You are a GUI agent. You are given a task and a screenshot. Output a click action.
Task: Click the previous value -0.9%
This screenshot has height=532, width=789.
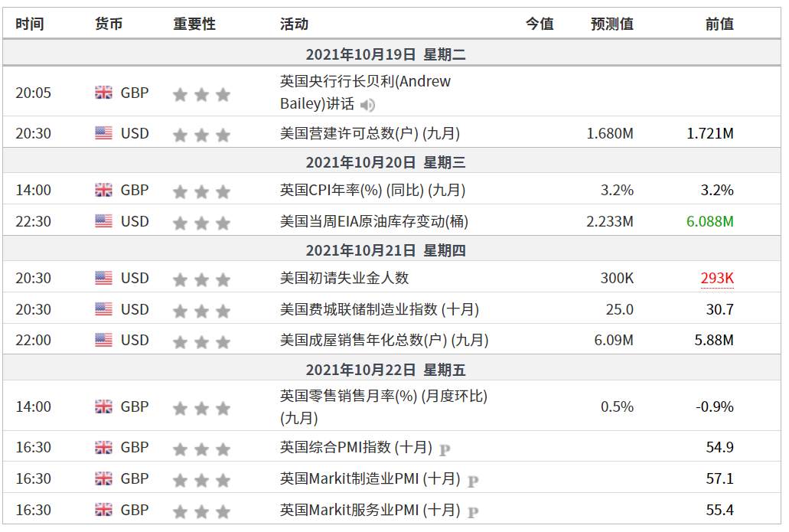pyautogui.click(x=715, y=406)
